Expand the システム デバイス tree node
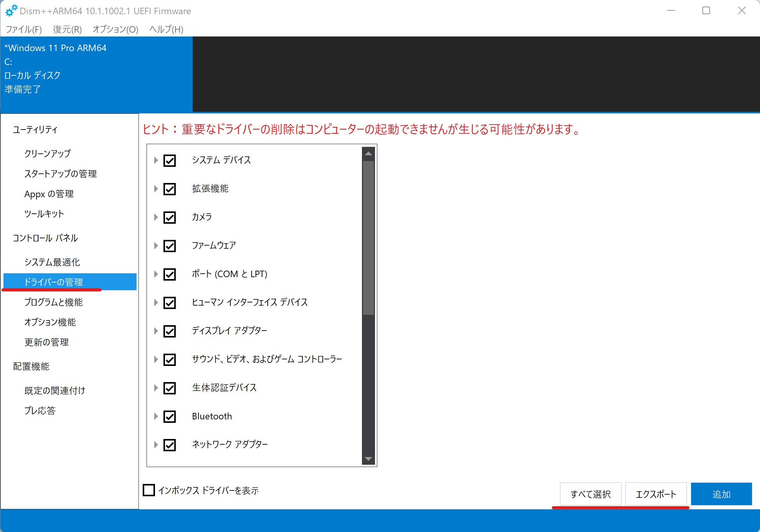This screenshot has width=760, height=532. [156, 160]
